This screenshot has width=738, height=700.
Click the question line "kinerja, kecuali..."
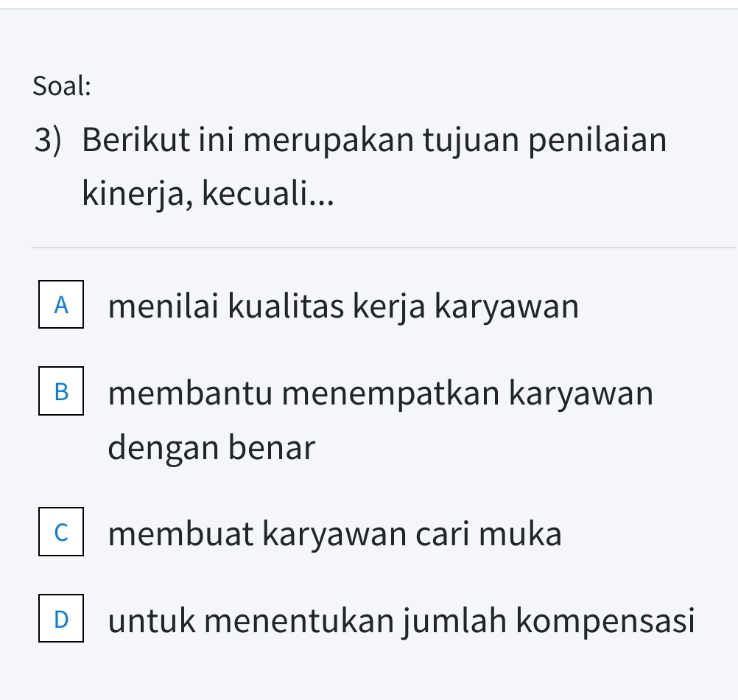coord(206,193)
